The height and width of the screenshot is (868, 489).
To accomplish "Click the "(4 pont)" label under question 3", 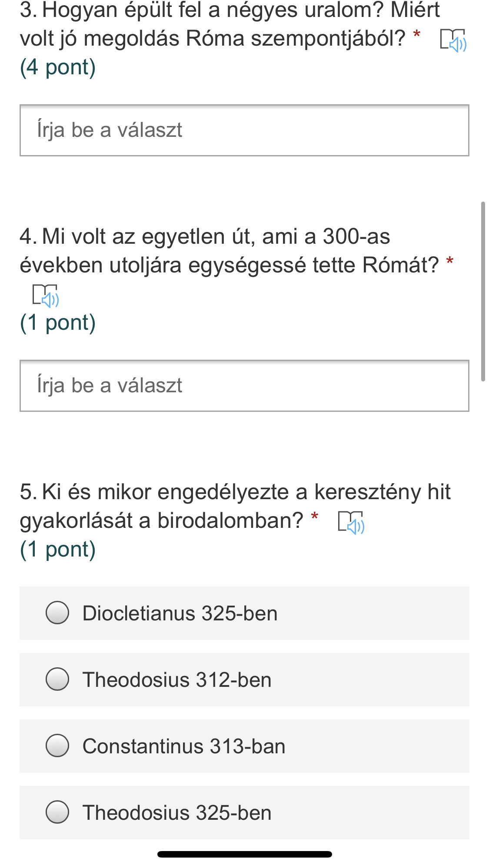I will pos(58,67).
